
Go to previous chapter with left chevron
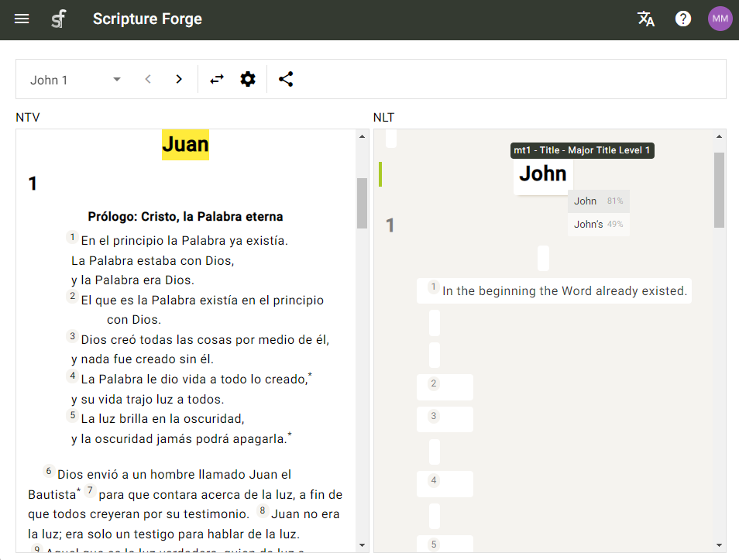point(147,78)
